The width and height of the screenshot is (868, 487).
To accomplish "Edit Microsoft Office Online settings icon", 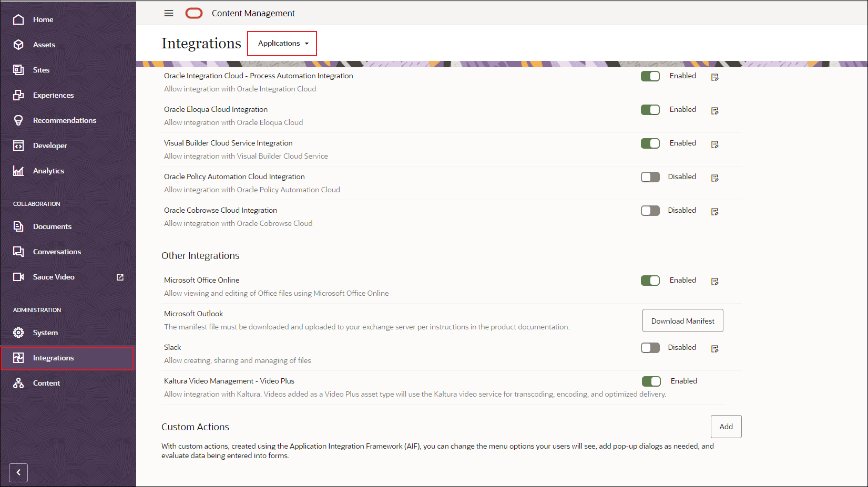I will 715,282.
